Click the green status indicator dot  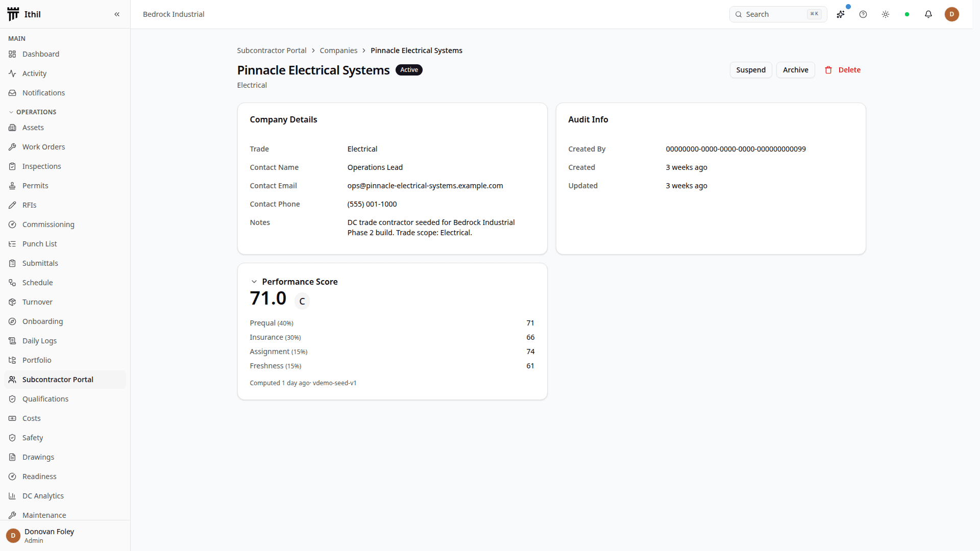tap(907, 14)
